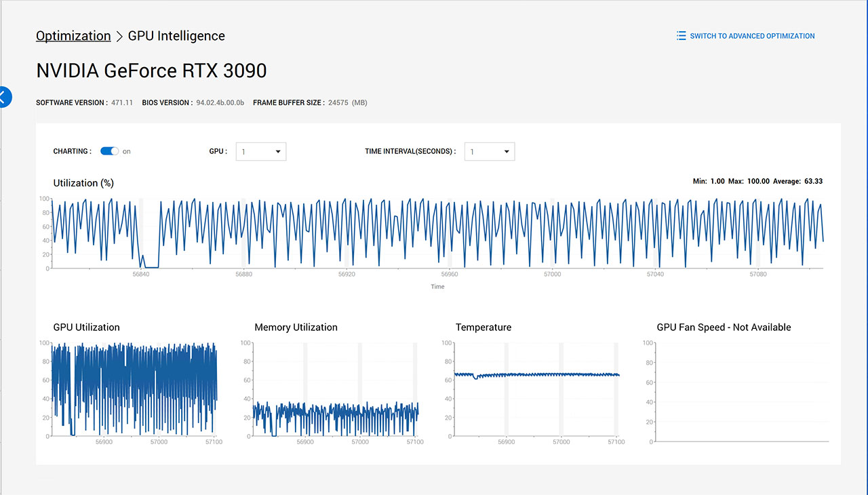The height and width of the screenshot is (495, 868).
Task: Open the Memory Utilization mini chart
Action: tap(335, 389)
